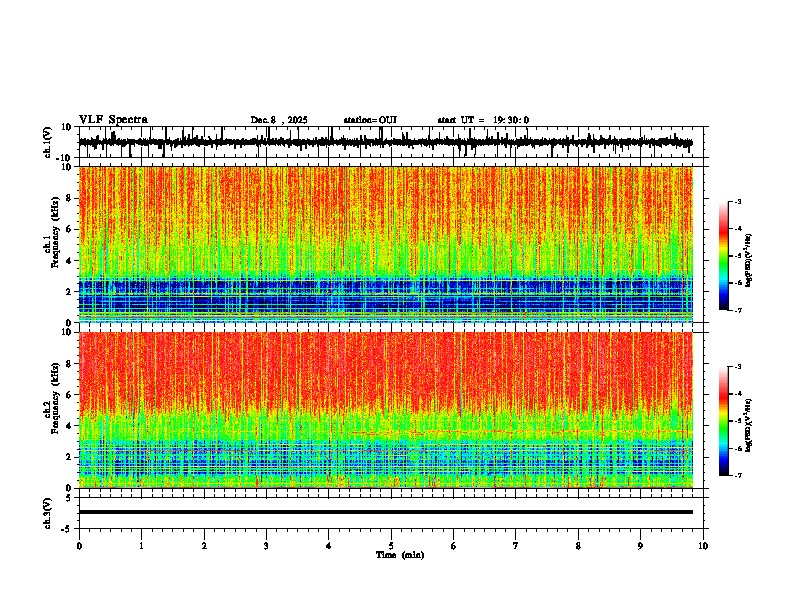The height and width of the screenshot is (612, 792).
Task: Select the date text "Dec. 8 , 2025"
Action: [279, 120]
